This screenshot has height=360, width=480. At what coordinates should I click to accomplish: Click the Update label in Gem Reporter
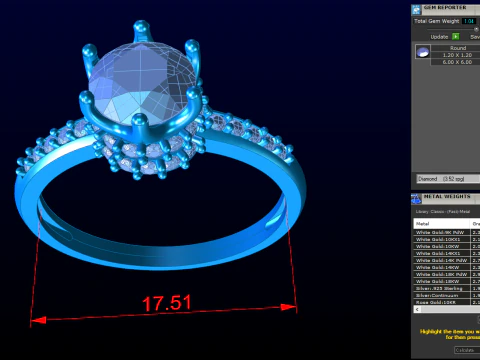coord(439,37)
